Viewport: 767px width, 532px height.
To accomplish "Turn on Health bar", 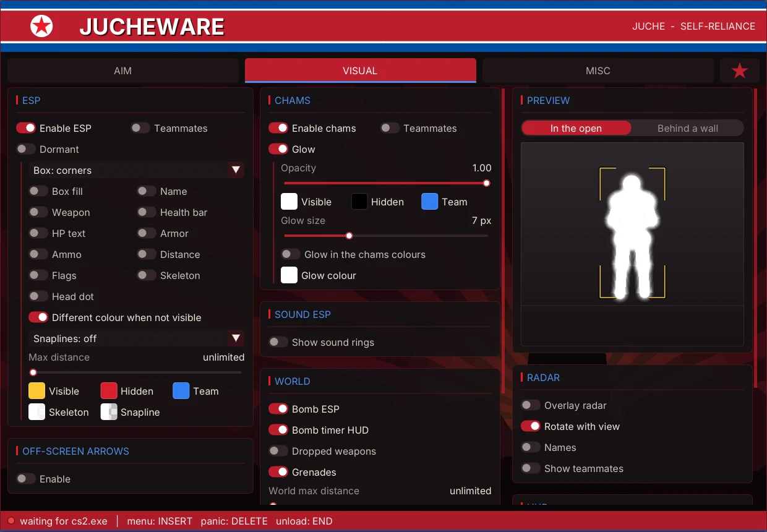I will pos(147,212).
